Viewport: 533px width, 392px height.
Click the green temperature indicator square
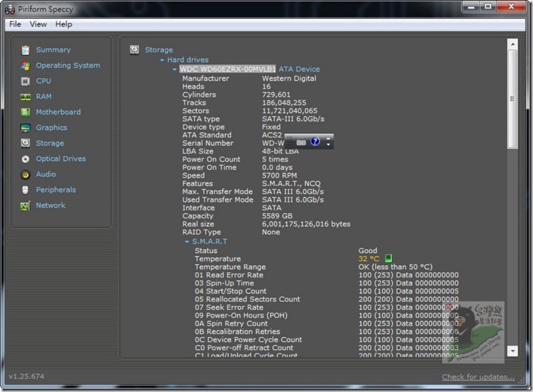coord(388,258)
